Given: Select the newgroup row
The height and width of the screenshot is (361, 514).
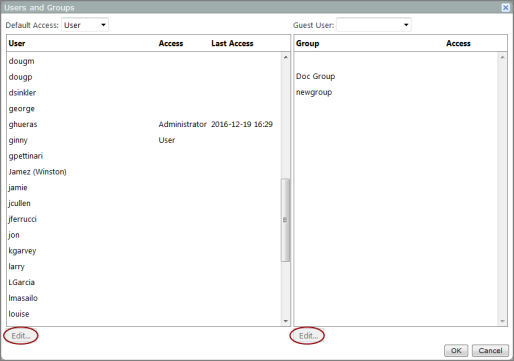Looking at the screenshot, I should 396,92.
